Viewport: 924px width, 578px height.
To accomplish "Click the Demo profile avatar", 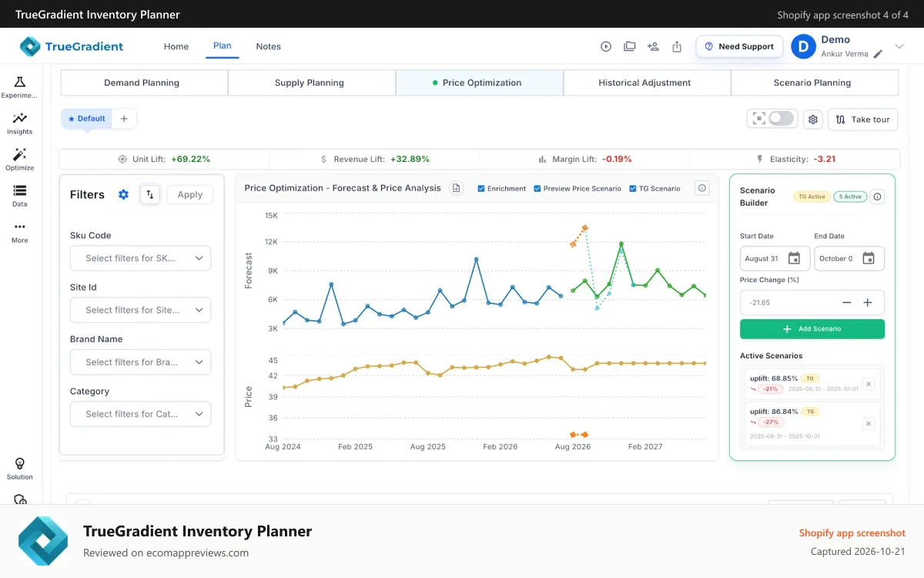I will (803, 46).
